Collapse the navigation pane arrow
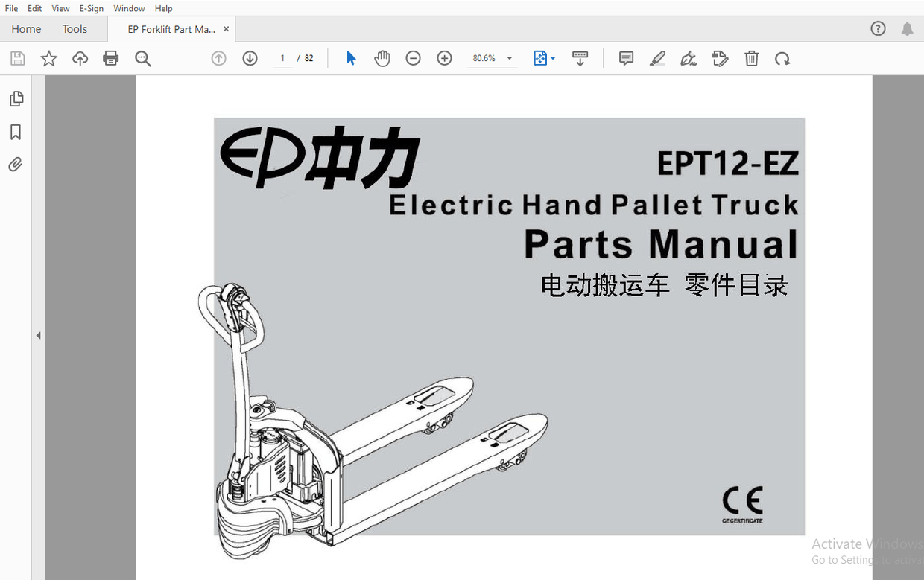This screenshot has width=924, height=580. click(x=38, y=335)
